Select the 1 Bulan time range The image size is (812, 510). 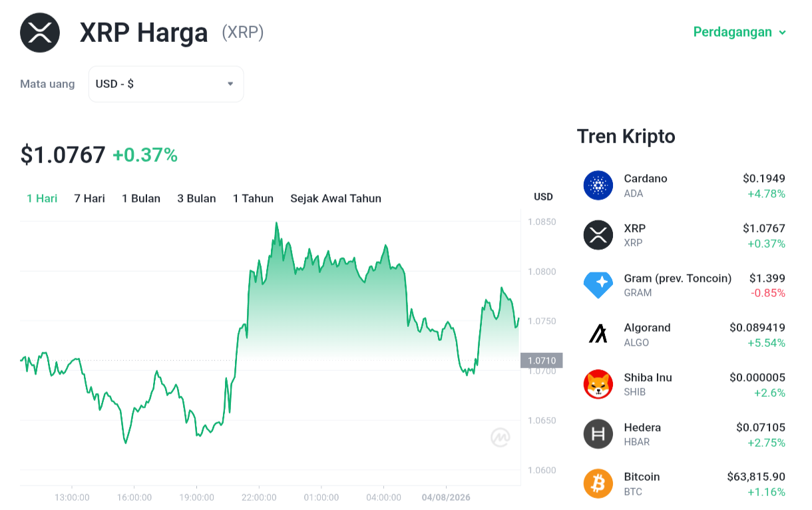pos(141,198)
